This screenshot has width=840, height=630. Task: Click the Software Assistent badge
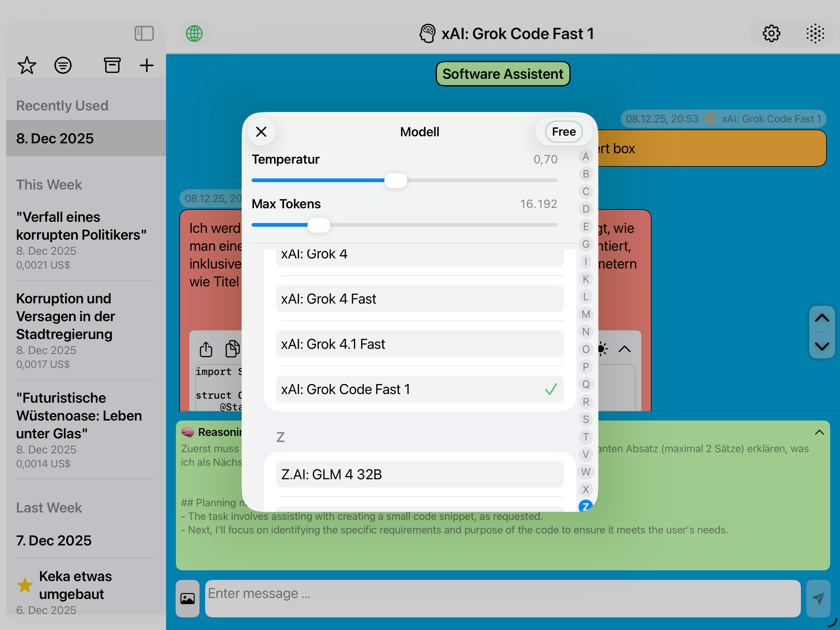(503, 74)
